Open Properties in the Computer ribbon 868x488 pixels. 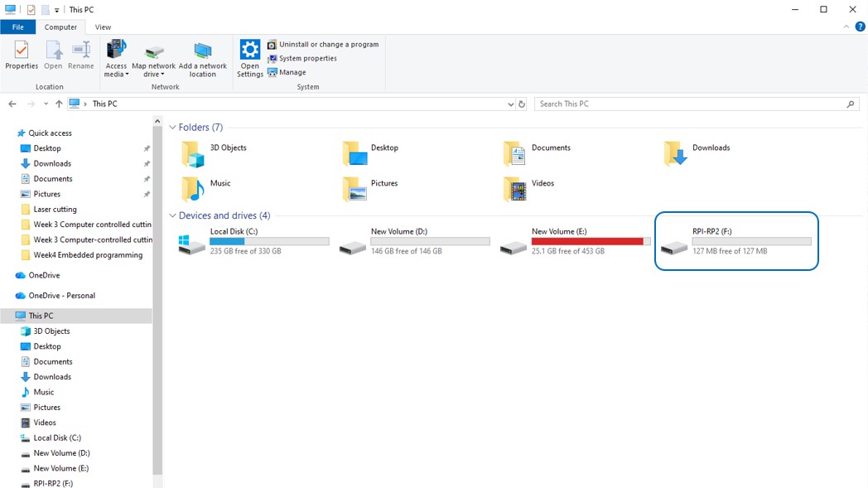pyautogui.click(x=22, y=56)
